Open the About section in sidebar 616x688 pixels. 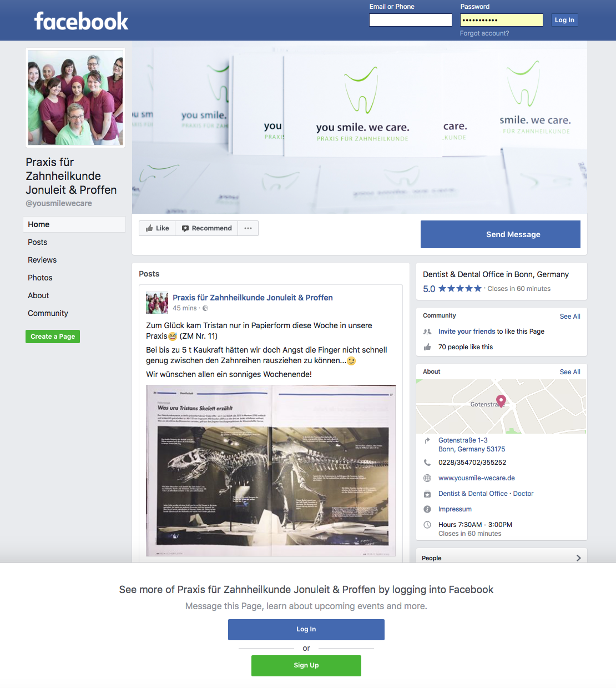point(38,295)
